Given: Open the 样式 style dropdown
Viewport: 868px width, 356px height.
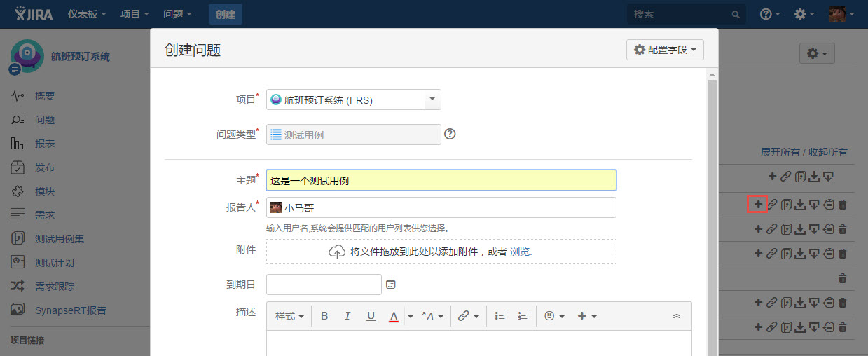Looking at the screenshot, I should [289, 316].
